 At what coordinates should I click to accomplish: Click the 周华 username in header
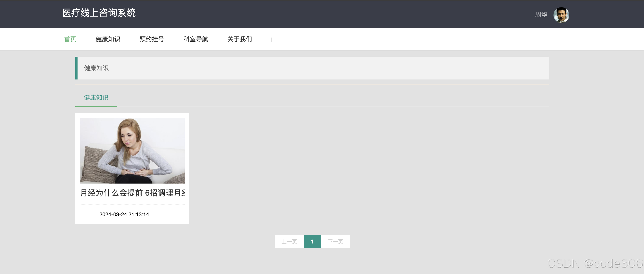541,14
